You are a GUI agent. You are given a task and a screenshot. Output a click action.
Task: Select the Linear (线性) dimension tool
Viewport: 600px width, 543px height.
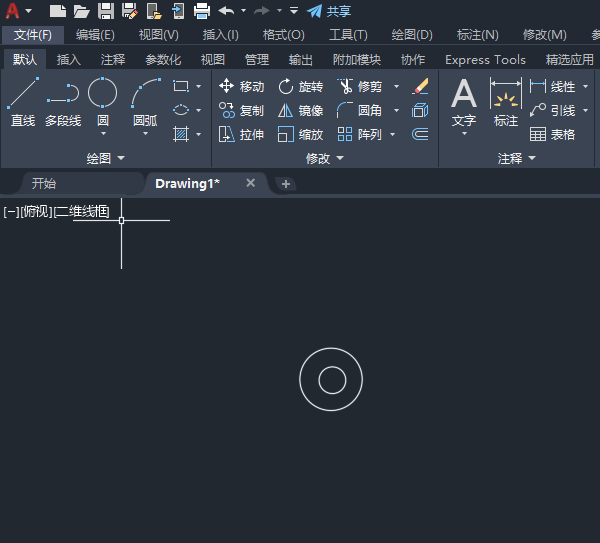tap(553, 86)
